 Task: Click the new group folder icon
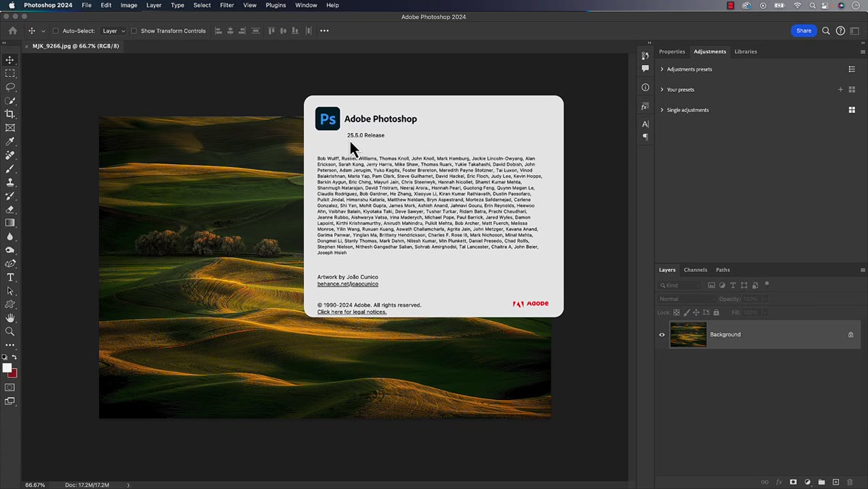[822, 482]
